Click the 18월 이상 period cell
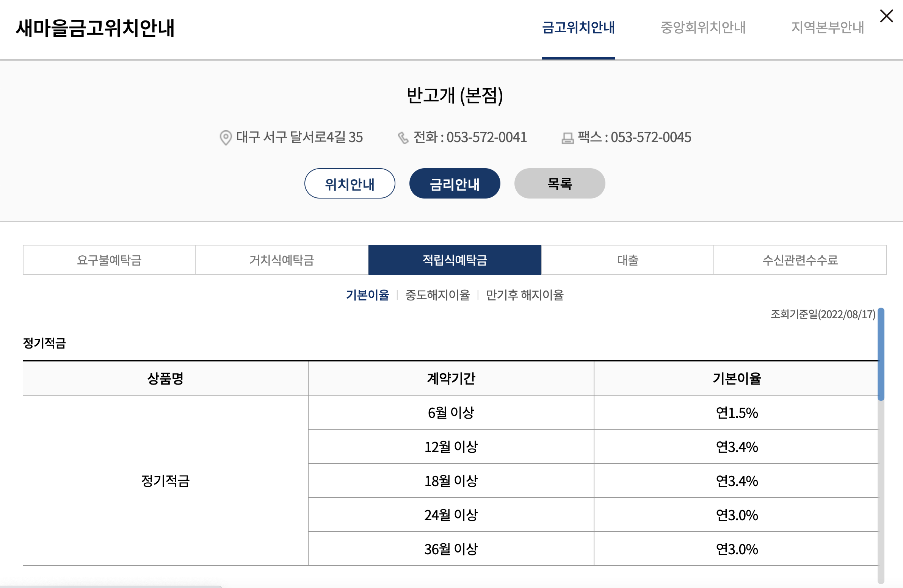The width and height of the screenshot is (903, 588). point(451,481)
